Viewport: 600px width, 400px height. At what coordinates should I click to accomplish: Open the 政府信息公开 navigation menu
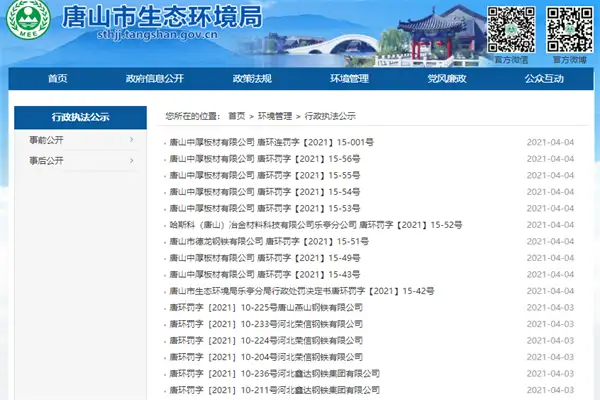click(154, 79)
